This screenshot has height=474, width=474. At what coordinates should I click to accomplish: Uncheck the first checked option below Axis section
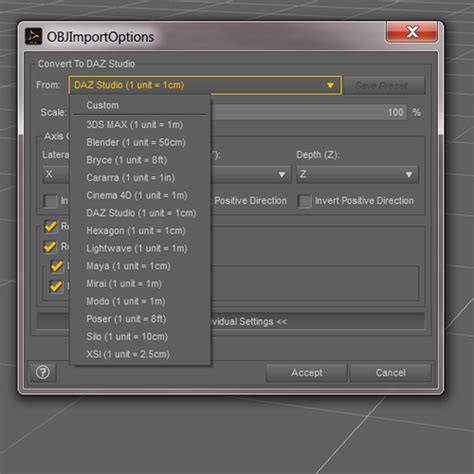(x=50, y=227)
